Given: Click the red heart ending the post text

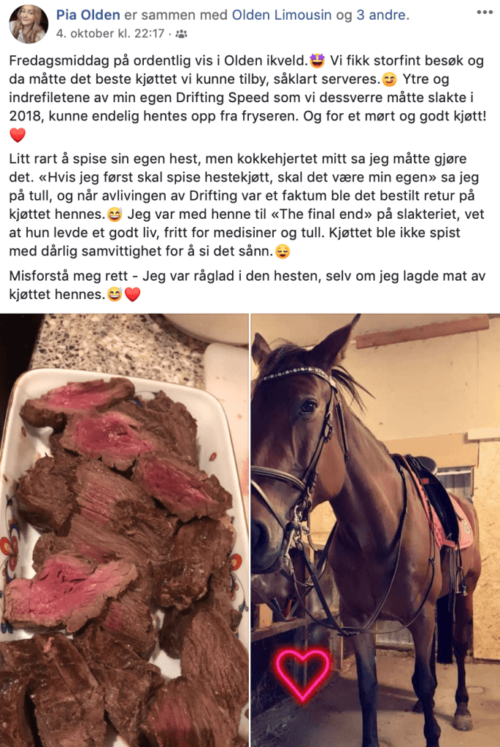Looking at the screenshot, I should pos(132,294).
